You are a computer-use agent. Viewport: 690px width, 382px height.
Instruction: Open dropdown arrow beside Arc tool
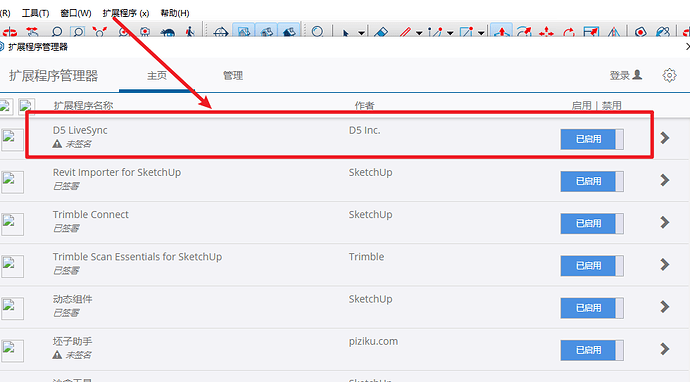[450, 33]
